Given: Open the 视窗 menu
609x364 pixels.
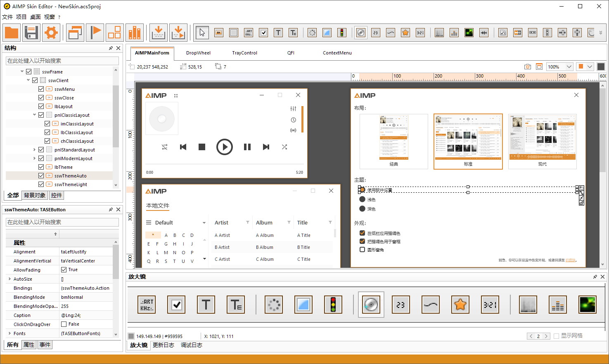Looking at the screenshot, I should pos(50,17).
